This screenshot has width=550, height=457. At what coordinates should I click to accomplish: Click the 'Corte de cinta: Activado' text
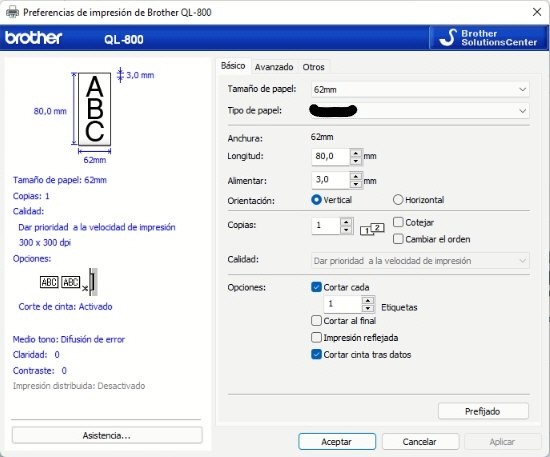pos(66,307)
